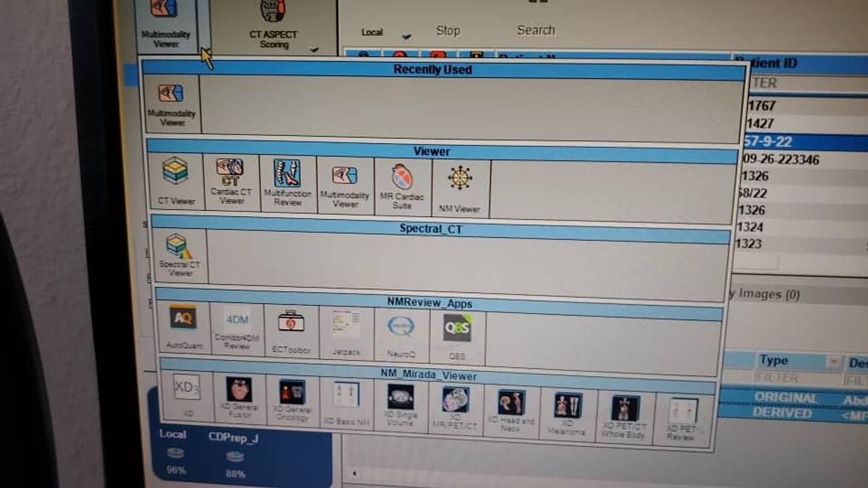868x488 pixels.
Task: Launch the QBS application
Action: point(457,334)
